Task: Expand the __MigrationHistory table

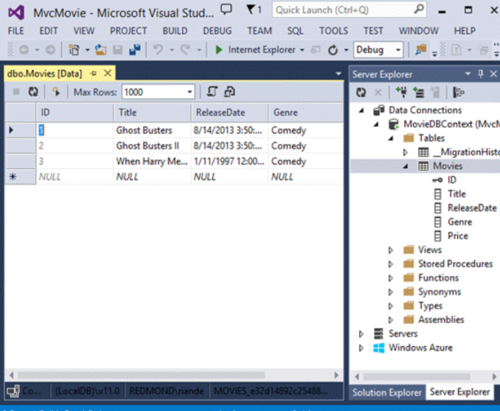Action: point(405,153)
